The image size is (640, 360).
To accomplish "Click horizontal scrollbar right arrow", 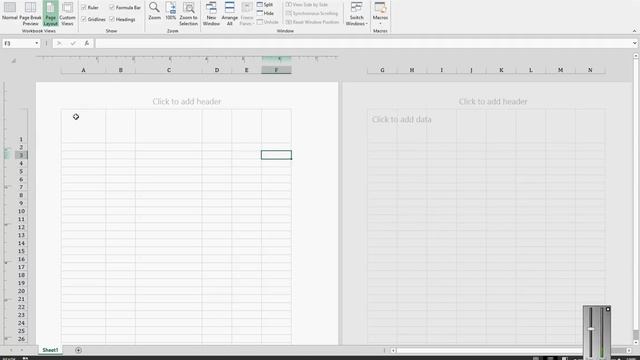I will pos(629,350).
